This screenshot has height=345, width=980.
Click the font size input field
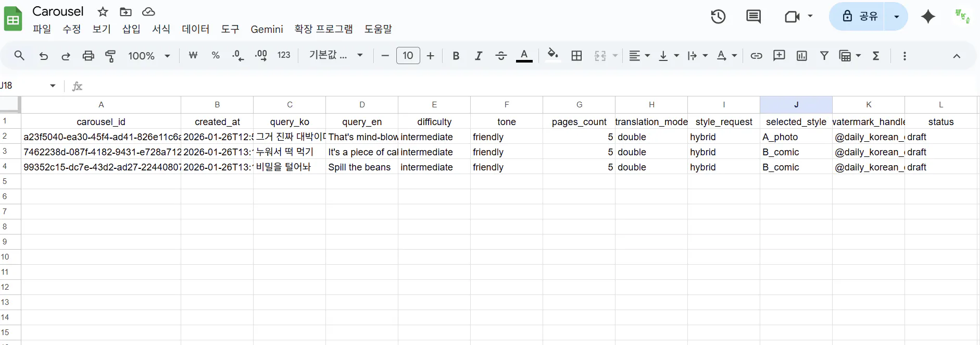(408, 55)
